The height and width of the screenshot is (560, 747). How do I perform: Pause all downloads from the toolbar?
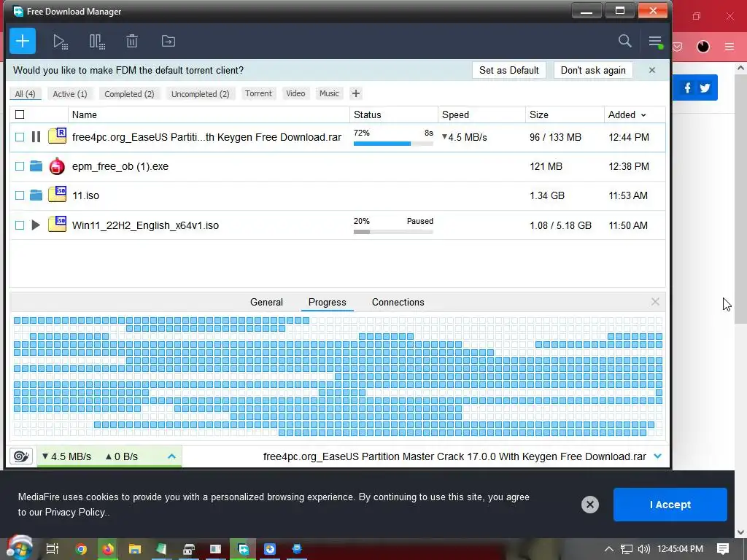[97, 42]
